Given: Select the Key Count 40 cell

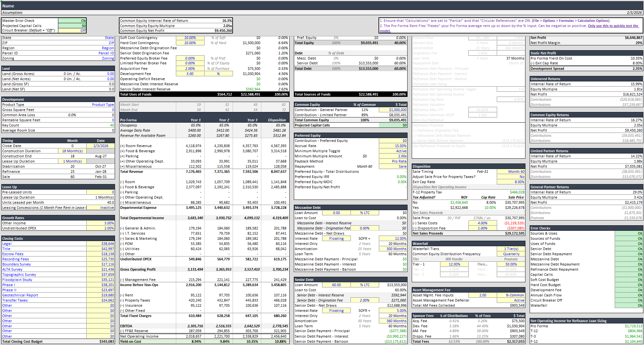Looking at the screenshot, I should pyautogui.click(x=101, y=125).
